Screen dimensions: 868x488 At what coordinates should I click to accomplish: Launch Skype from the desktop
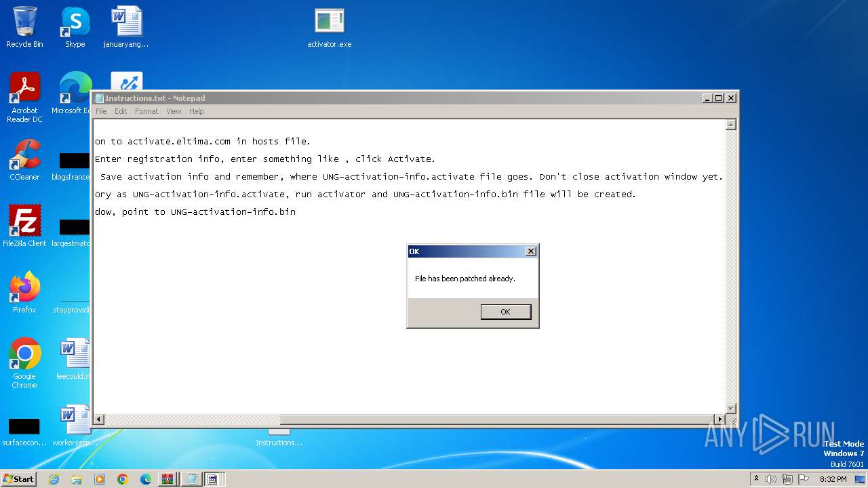point(75,28)
